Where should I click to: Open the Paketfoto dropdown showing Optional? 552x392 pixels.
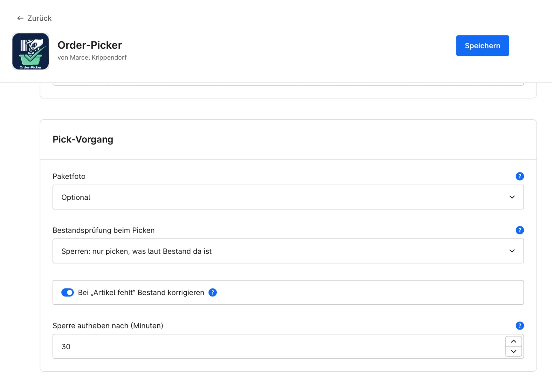click(x=288, y=197)
